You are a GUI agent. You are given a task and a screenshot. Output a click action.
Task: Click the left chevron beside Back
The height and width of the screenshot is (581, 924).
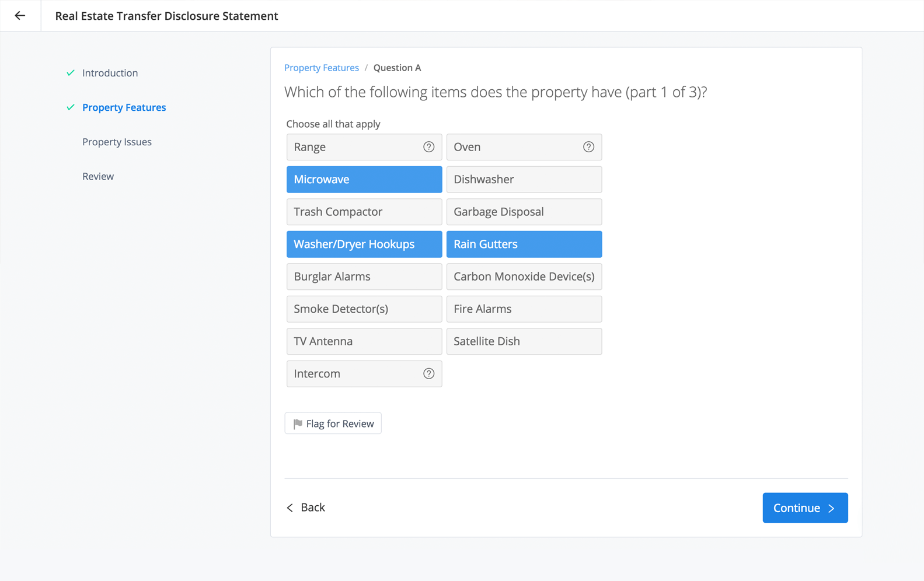(x=290, y=508)
